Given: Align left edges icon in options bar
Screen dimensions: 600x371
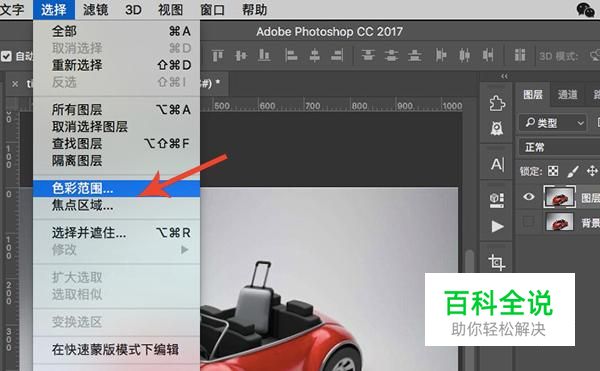Looking at the screenshot, I should 291,56.
